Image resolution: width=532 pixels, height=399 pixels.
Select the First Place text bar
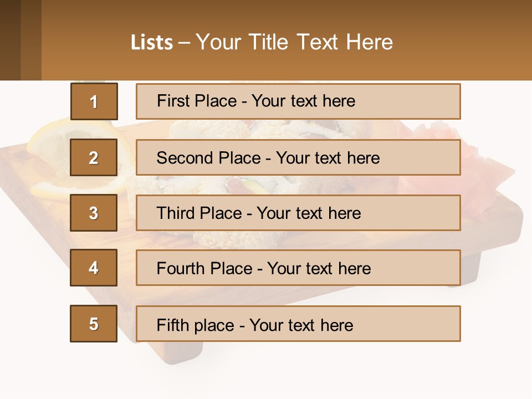(298, 101)
